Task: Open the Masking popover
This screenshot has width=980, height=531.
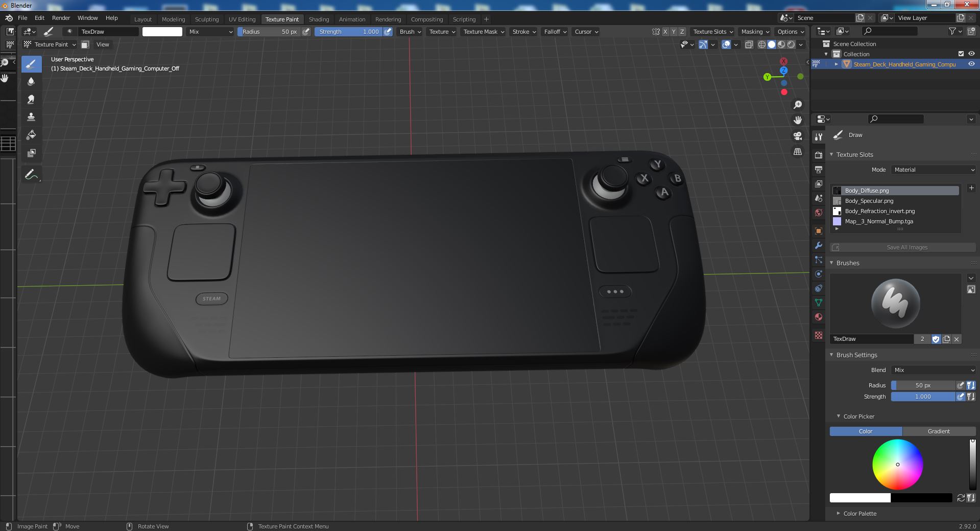Action: pos(755,32)
